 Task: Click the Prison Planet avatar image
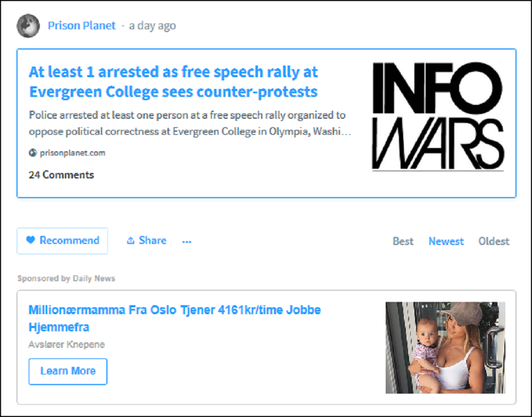[28, 26]
